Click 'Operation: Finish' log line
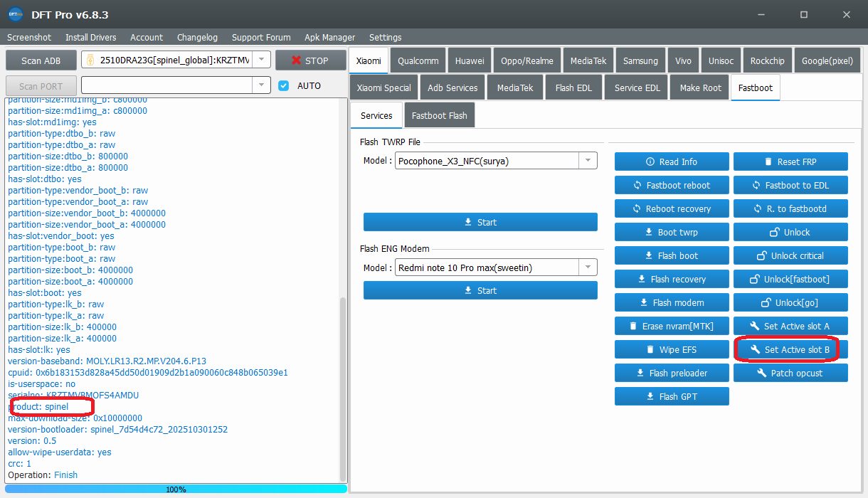The height and width of the screenshot is (498, 868). click(43, 475)
